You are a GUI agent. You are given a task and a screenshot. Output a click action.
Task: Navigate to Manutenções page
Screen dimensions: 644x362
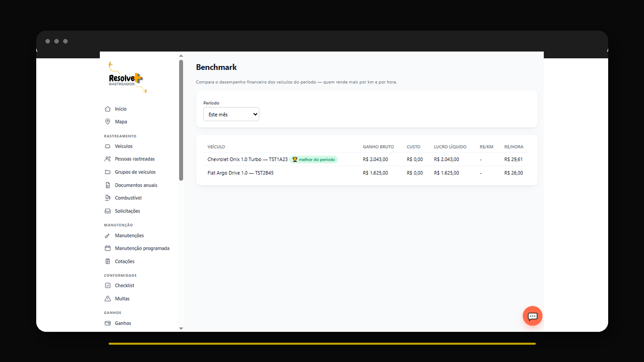pos(129,236)
